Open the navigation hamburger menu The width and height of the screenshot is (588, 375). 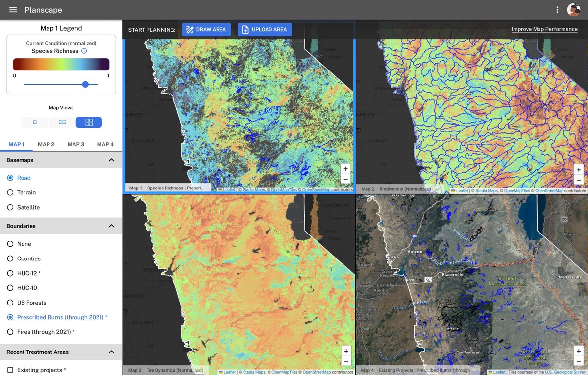(13, 10)
